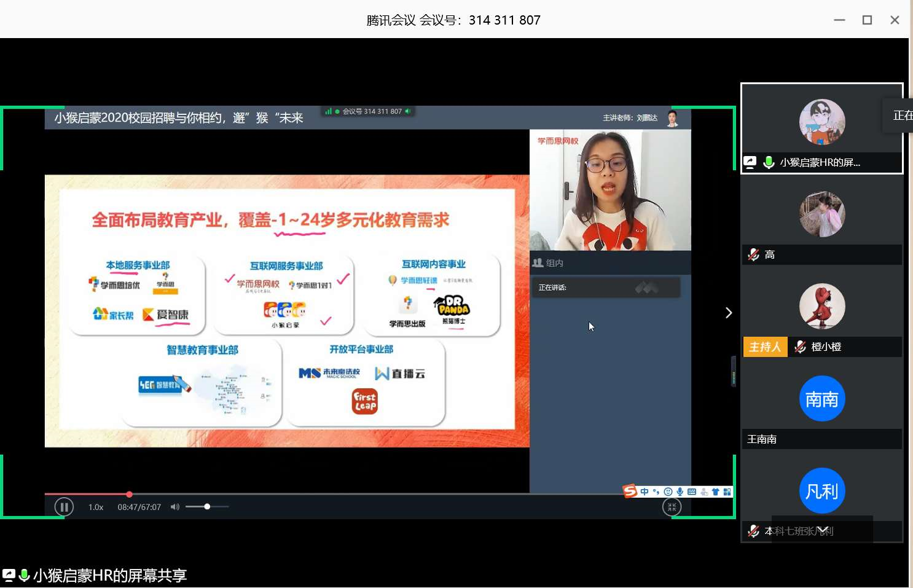Mute the video player volume speaker icon
This screenshot has height=588, width=913.
(175, 507)
